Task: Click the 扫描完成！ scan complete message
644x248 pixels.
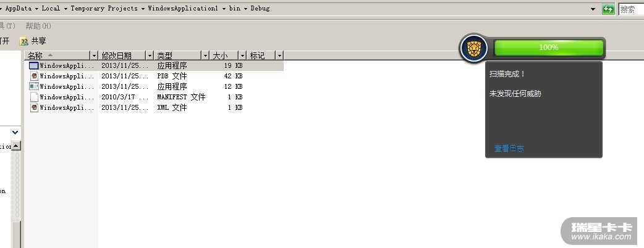Action: (507, 74)
